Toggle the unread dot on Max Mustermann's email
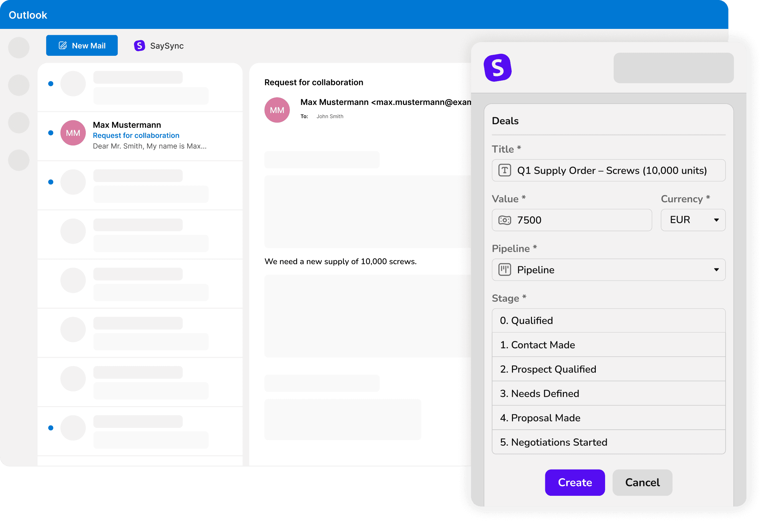772x532 pixels. click(x=51, y=133)
